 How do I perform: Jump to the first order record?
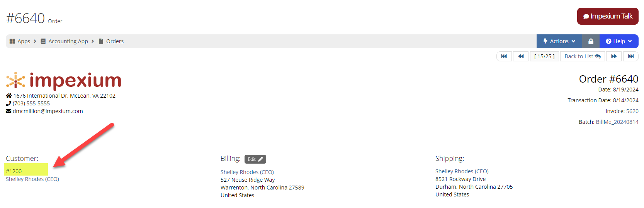(504, 56)
